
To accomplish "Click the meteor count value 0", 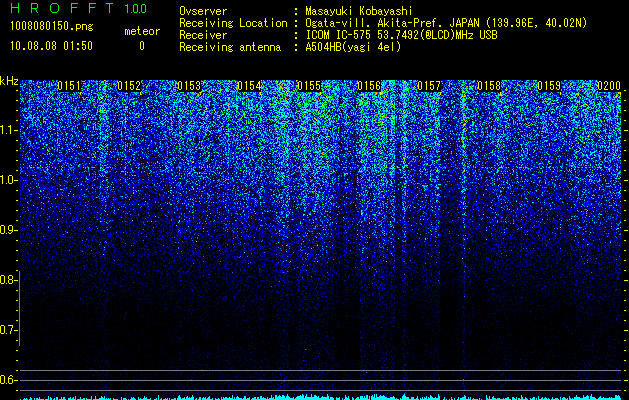I will (142, 46).
